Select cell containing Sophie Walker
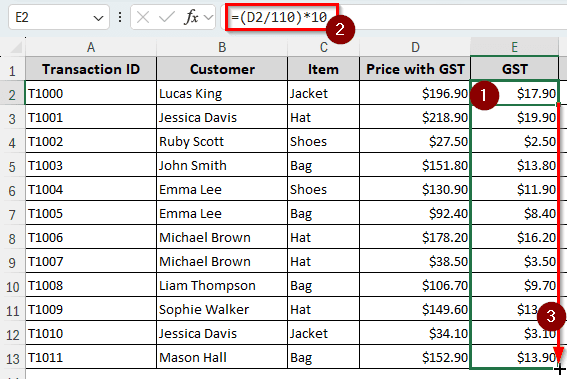Viewport: 567px width, 379px height. point(222,309)
